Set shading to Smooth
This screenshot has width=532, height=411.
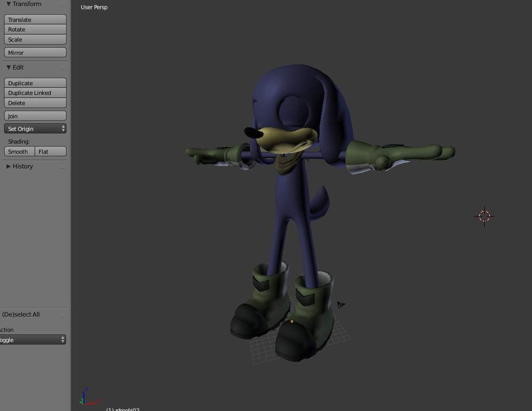[20, 152]
